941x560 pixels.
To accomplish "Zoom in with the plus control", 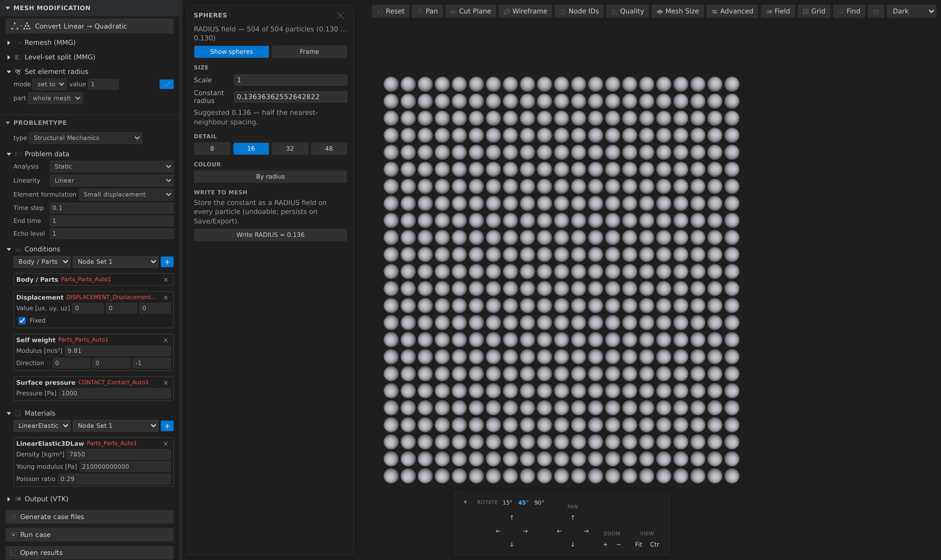I will tap(605, 545).
